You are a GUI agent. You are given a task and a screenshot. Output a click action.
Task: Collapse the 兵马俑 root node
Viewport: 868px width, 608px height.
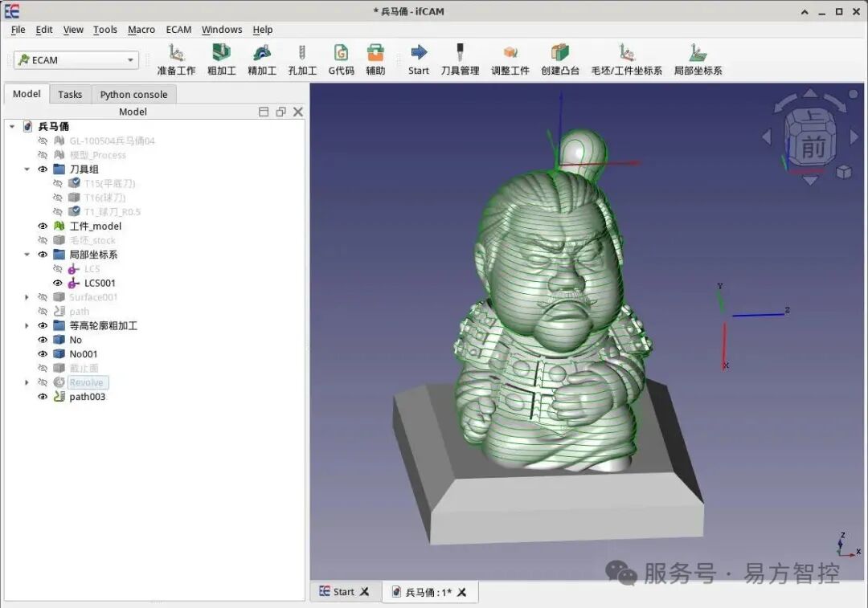[x=11, y=127]
